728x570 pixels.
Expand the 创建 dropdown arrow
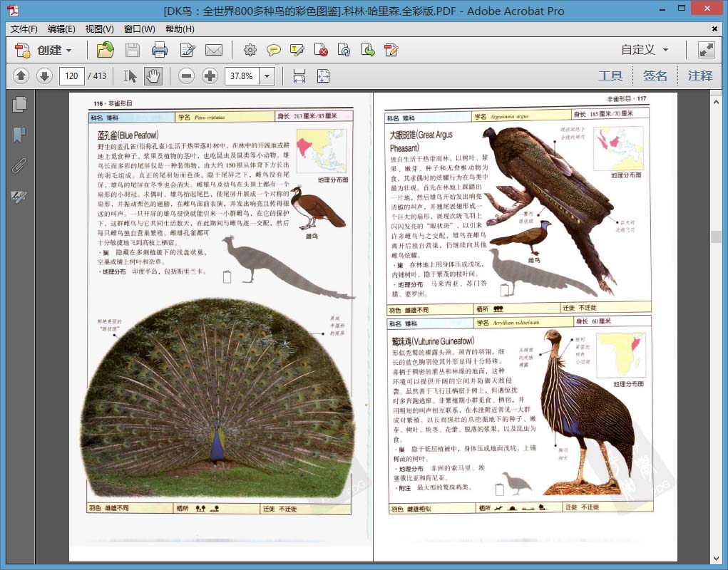coord(69,50)
